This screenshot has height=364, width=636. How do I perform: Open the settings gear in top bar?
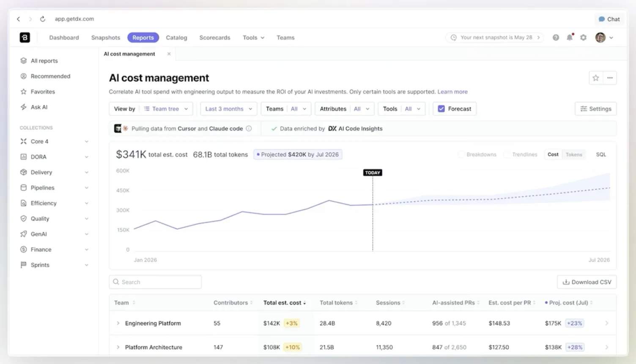584,38
